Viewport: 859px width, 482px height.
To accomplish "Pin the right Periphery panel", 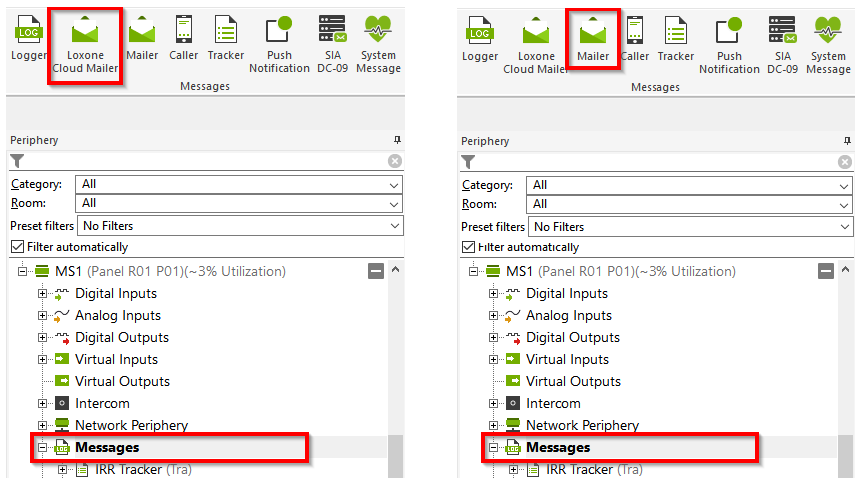I will (x=847, y=141).
